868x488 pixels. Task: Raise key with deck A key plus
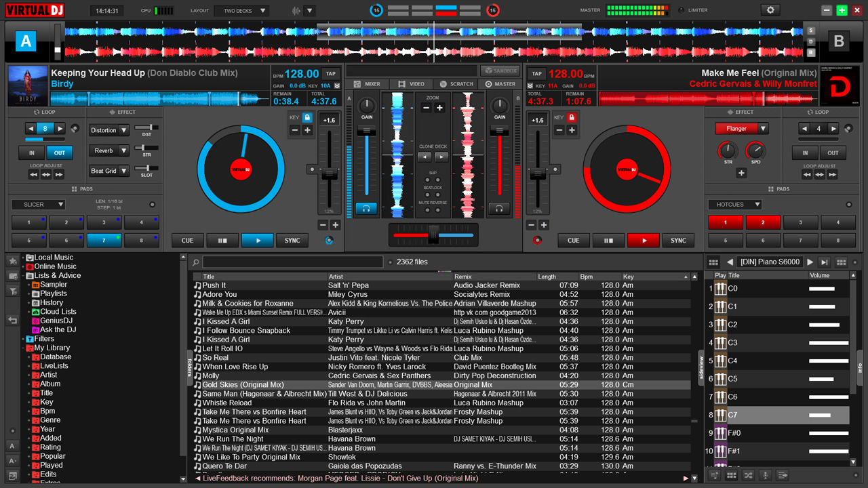[x=307, y=130]
